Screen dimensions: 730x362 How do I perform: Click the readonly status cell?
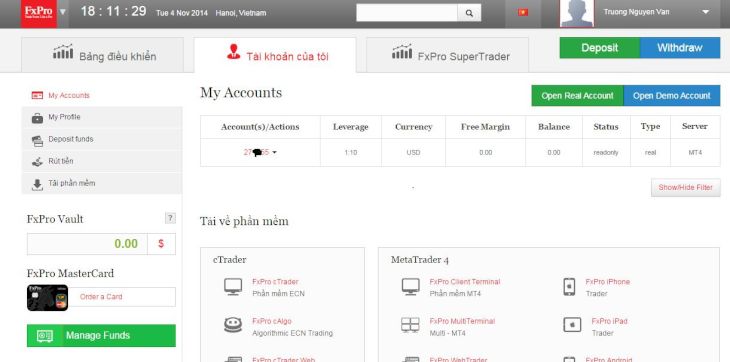606,153
